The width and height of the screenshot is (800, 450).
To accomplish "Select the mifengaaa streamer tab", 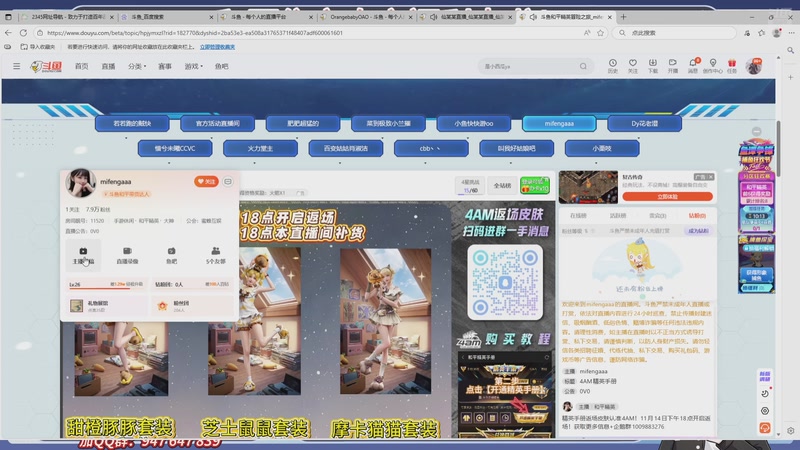I will [x=559, y=123].
